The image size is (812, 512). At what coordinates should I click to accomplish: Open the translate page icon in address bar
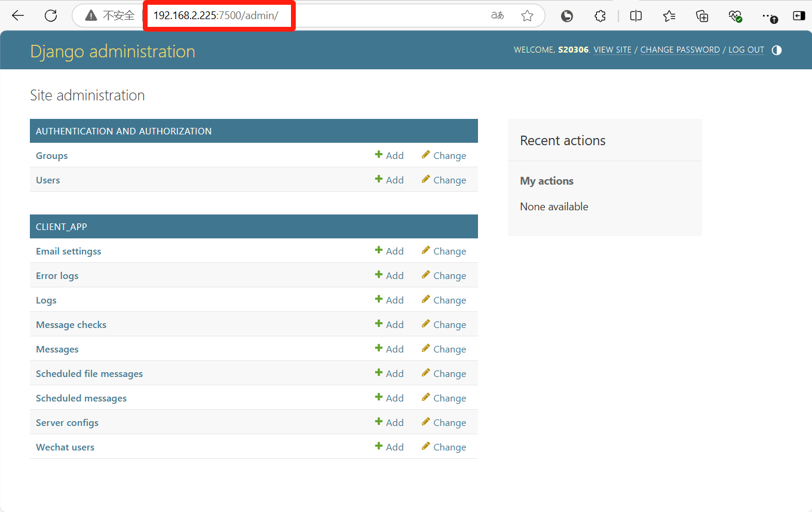click(497, 16)
